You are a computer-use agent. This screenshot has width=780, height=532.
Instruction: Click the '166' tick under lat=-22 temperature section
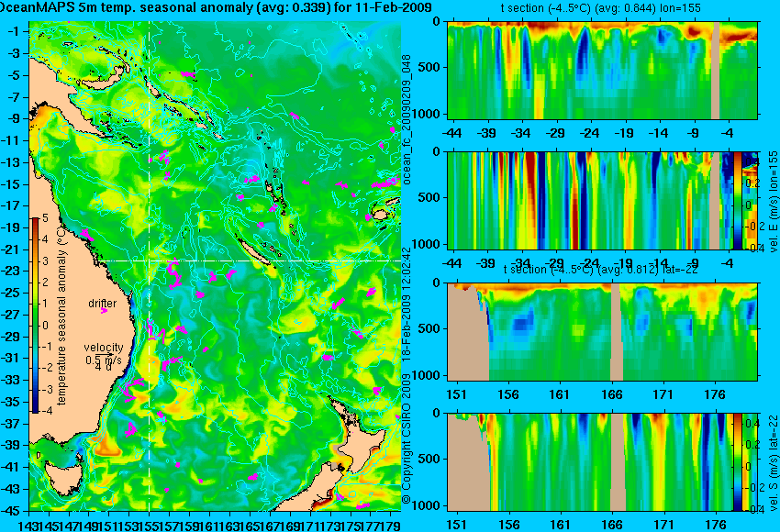pyautogui.click(x=611, y=394)
